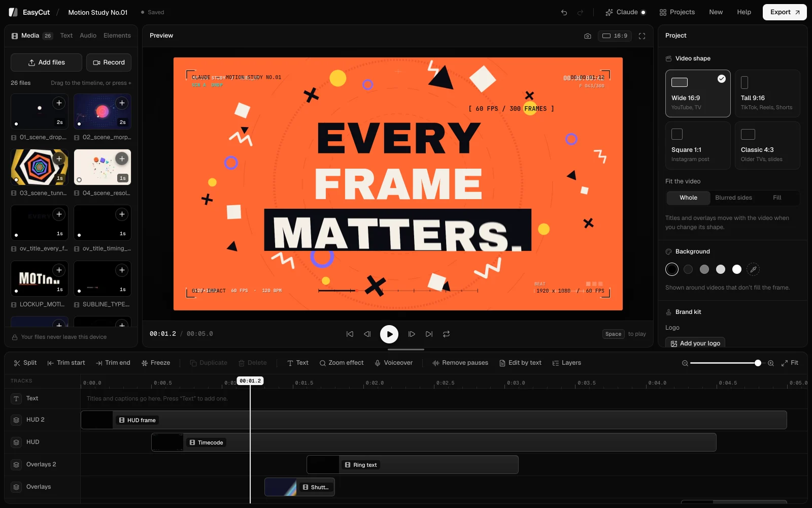Open the Projects menu

click(677, 12)
